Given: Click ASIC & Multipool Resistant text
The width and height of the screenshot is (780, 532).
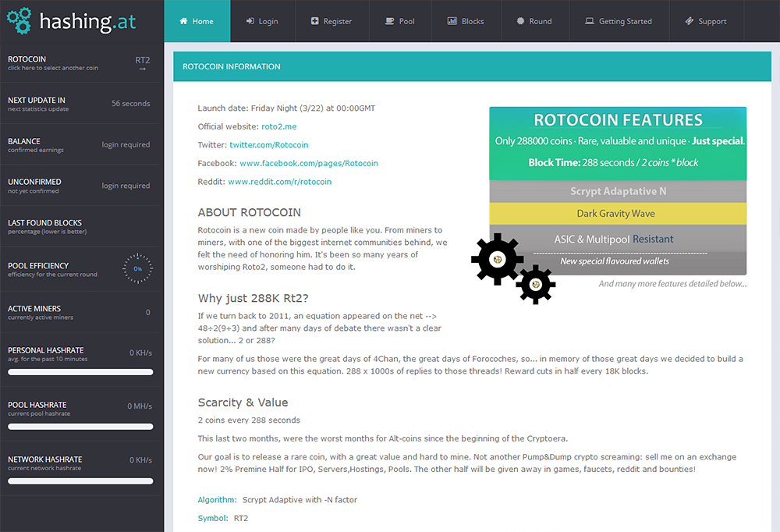Looking at the screenshot, I should click(614, 239).
